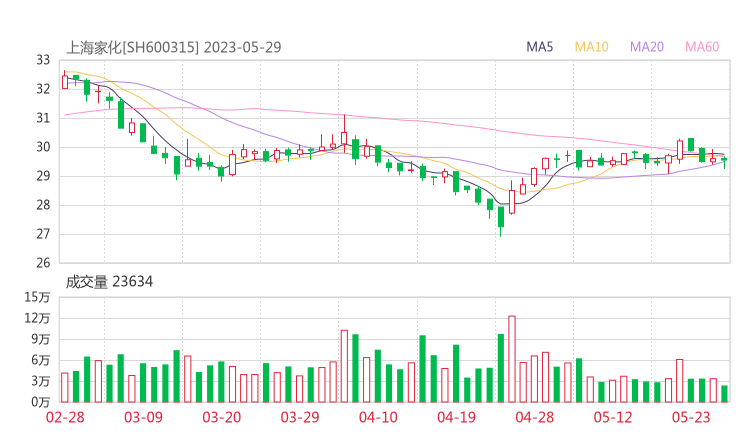Click the price axis label 28
This screenshot has width=740, height=440.
pos(43,205)
